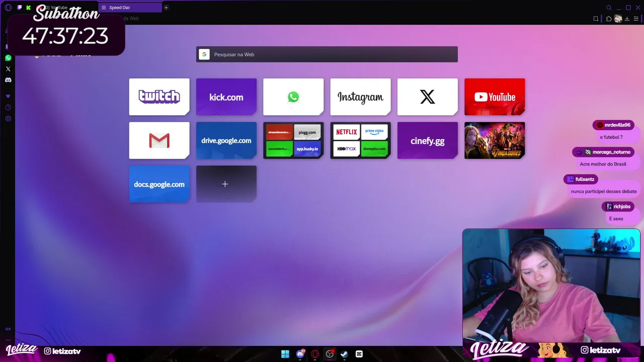This screenshot has height=362, width=644.
Task: Open Opera GX from the taskbar
Action: [315, 354]
